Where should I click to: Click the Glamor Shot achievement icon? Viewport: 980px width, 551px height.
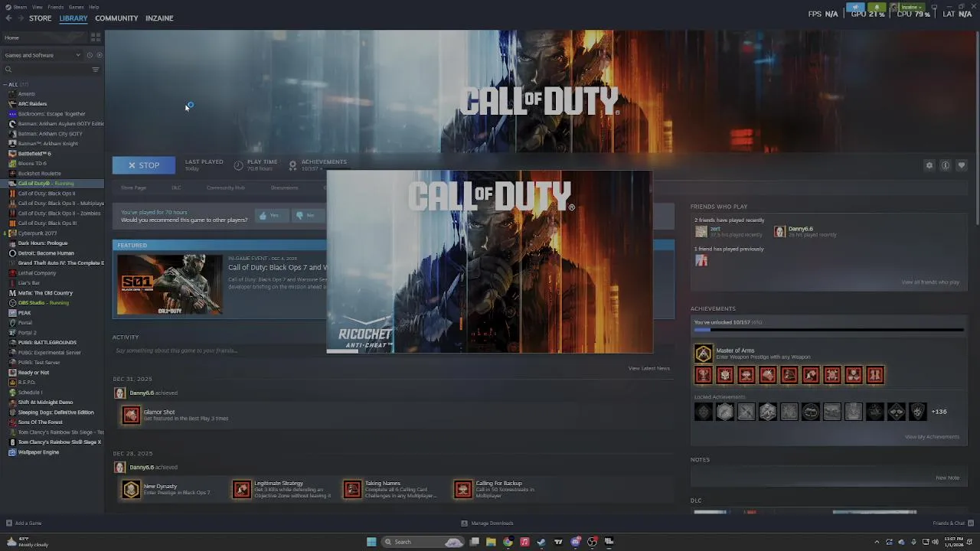point(131,415)
